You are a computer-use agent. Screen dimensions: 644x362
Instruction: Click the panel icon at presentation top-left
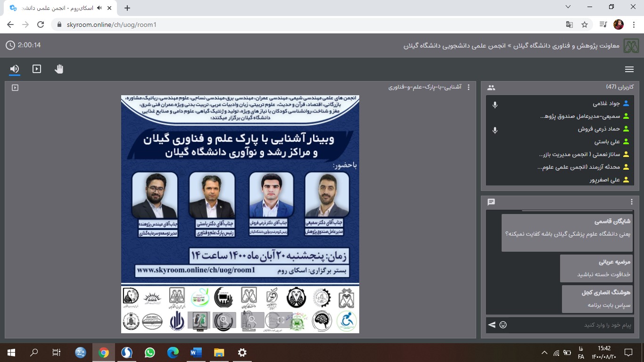(15, 87)
